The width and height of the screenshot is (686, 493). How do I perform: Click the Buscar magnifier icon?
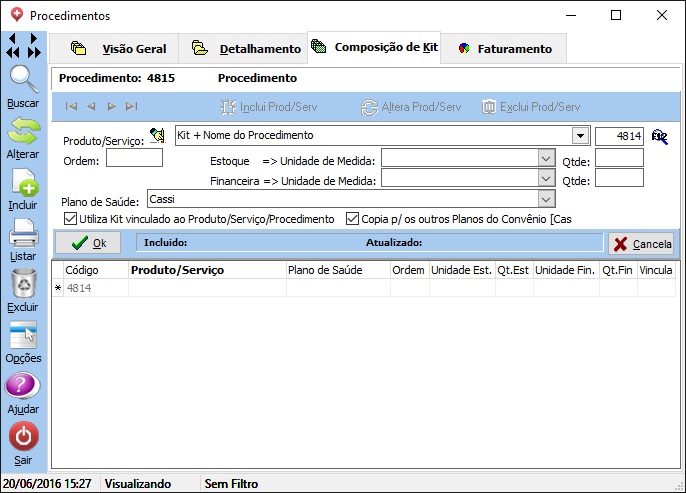coord(23,79)
